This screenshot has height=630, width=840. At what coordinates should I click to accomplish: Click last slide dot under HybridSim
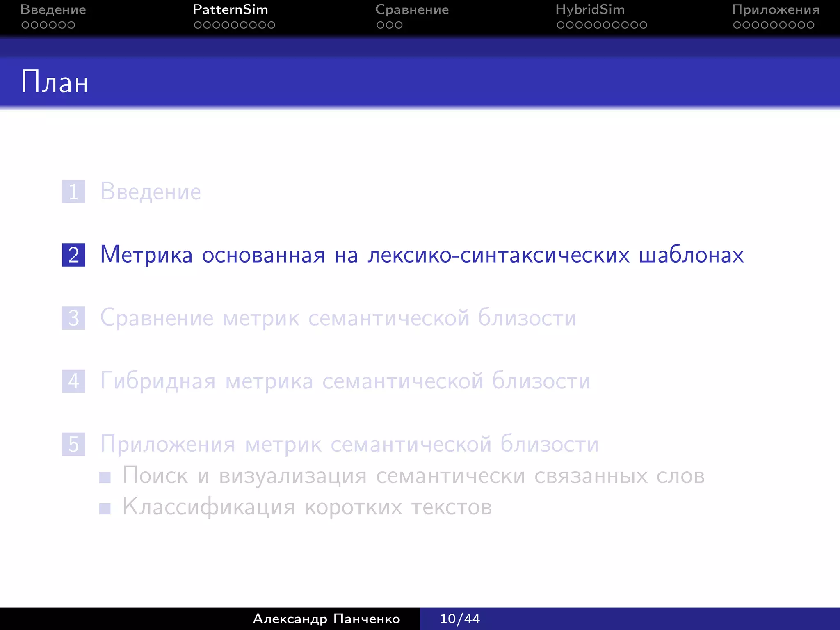pos(643,25)
